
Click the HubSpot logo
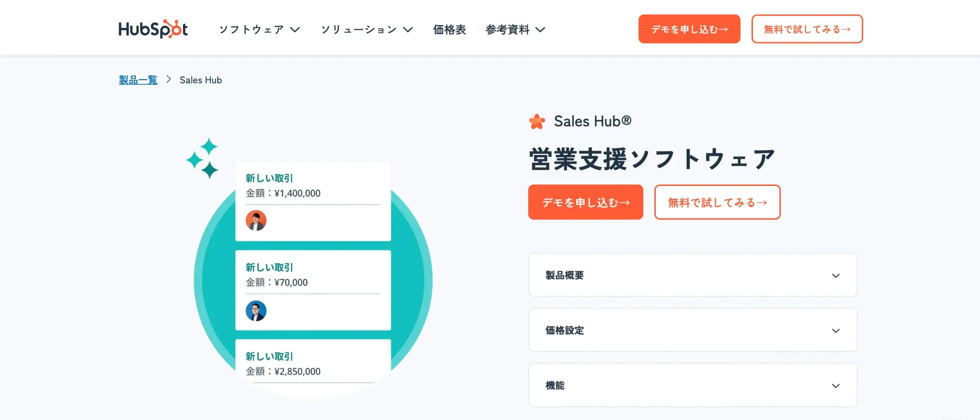click(x=153, y=29)
